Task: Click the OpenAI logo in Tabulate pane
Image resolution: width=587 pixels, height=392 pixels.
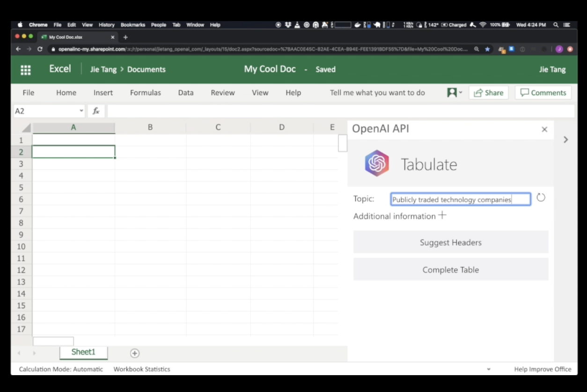Action: click(377, 163)
